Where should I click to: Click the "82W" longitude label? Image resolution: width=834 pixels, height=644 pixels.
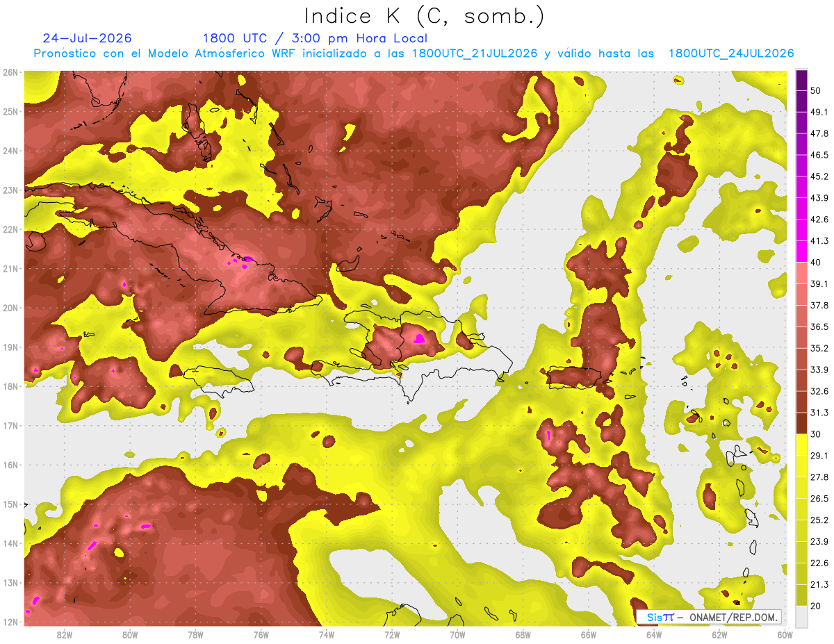[x=65, y=634]
